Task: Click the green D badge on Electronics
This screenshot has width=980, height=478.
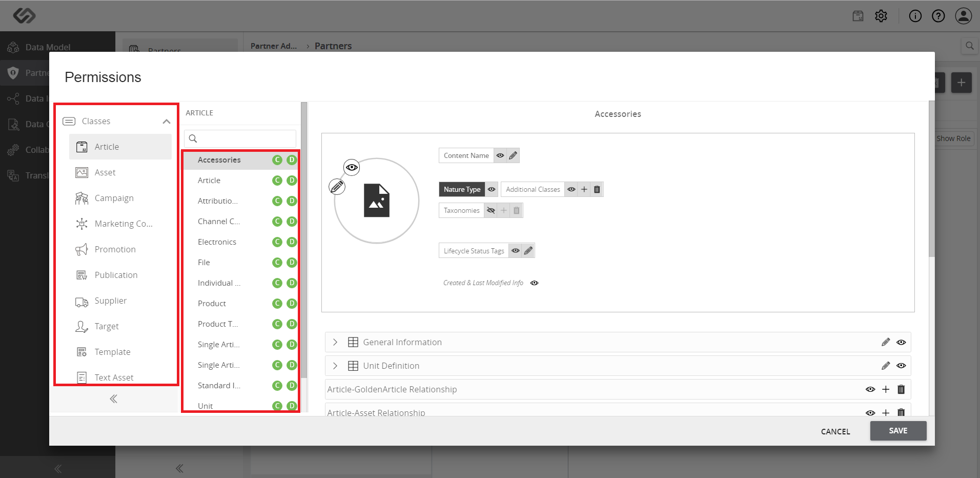Action: (x=292, y=242)
